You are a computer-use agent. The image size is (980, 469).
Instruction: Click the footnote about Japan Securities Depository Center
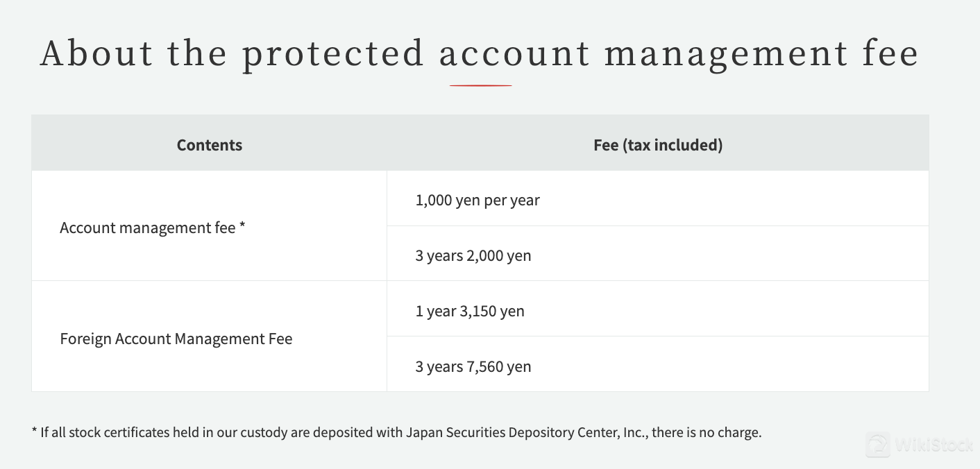pos(397,432)
